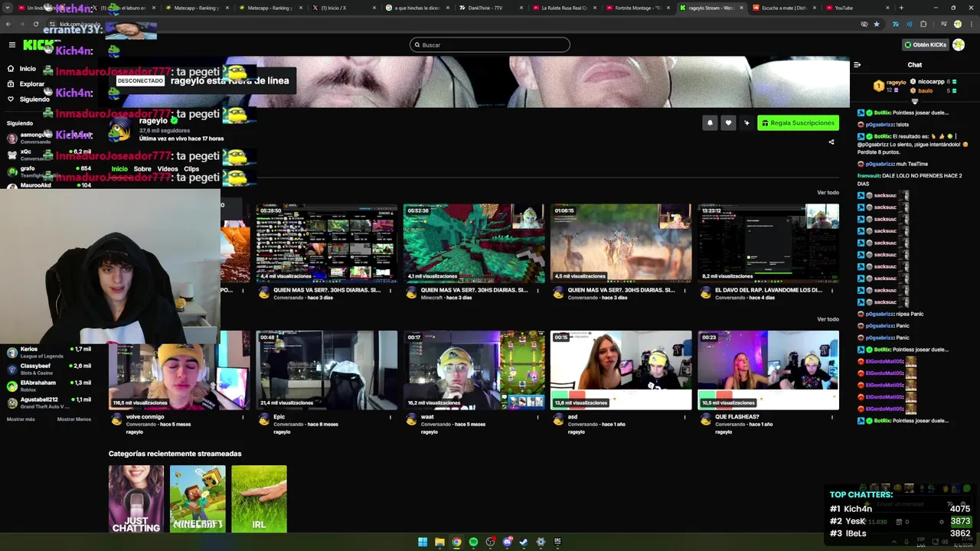Open user profile avatar top right
The height and width of the screenshot is (551, 980).
[959, 44]
